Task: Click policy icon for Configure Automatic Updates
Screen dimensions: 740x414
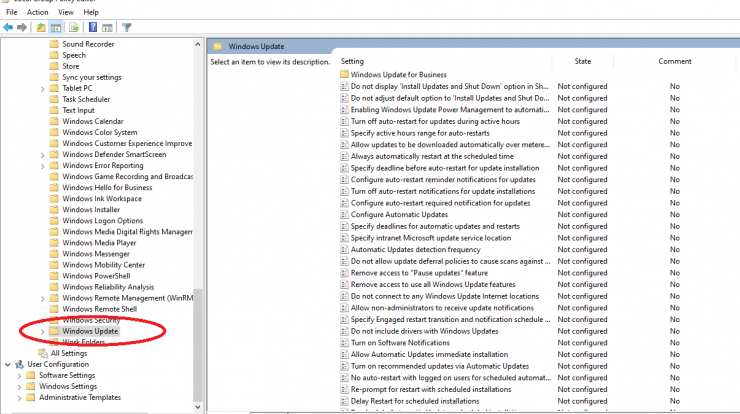Action: click(x=345, y=214)
